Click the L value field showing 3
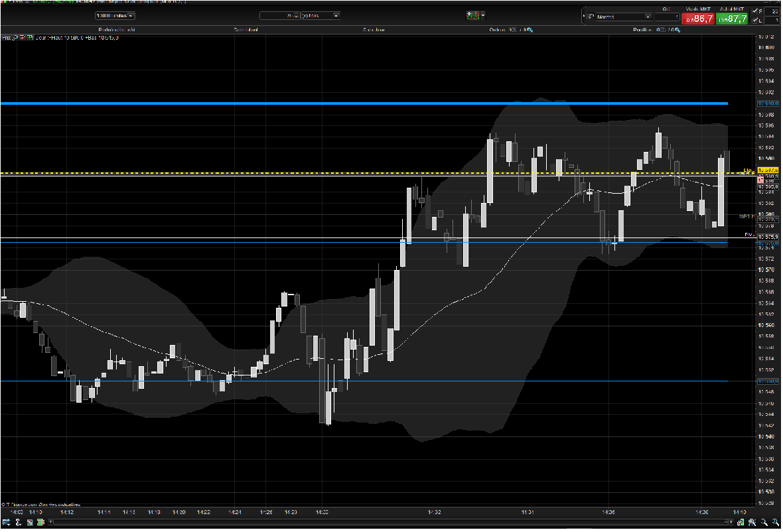 772,21
